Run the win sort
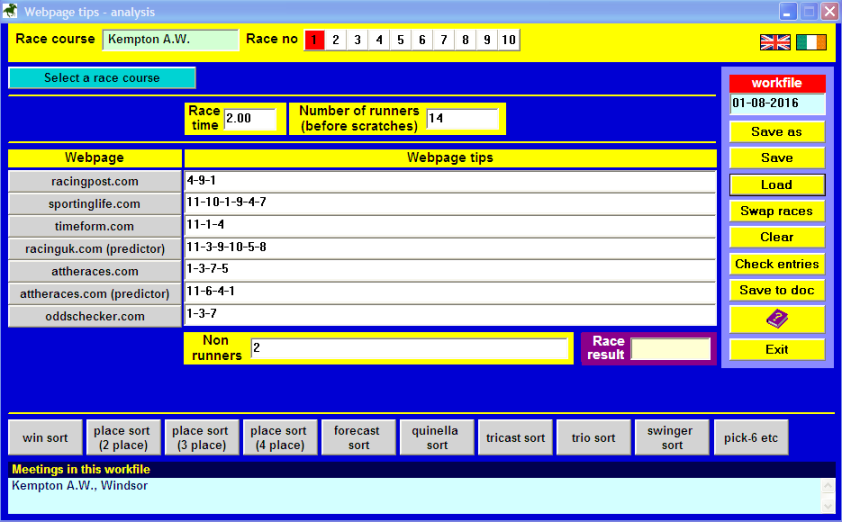The height and width of the screenshot is (522, 842). 46,438
